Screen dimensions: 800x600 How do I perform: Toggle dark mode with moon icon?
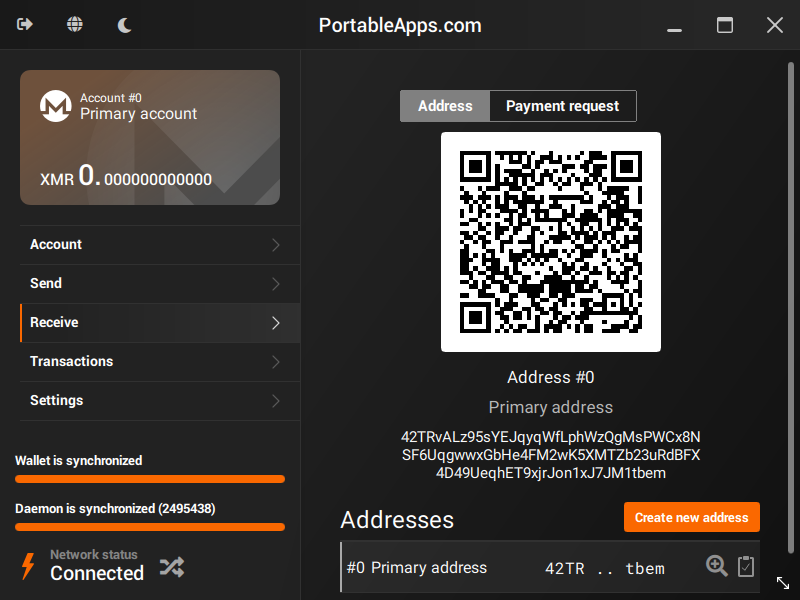124,25
